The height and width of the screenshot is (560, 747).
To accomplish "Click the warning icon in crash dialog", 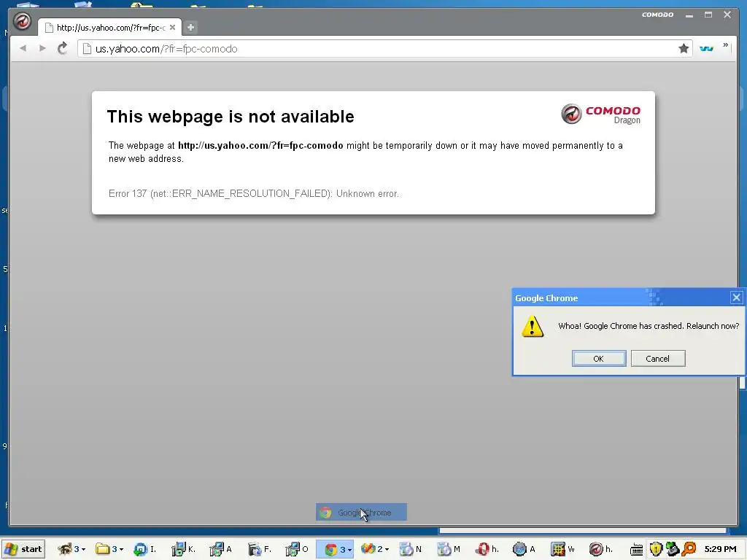I will pyautogui.click(x=532, y=327).
